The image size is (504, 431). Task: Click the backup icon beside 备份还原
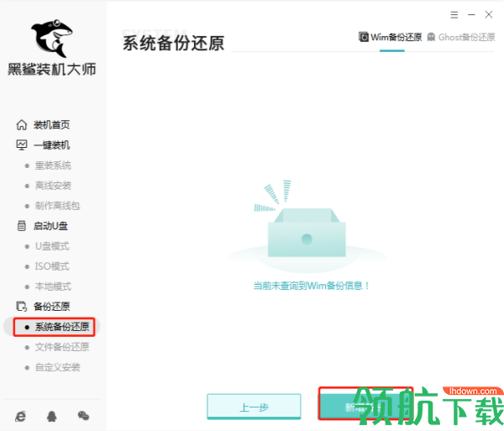coord(22,307)
